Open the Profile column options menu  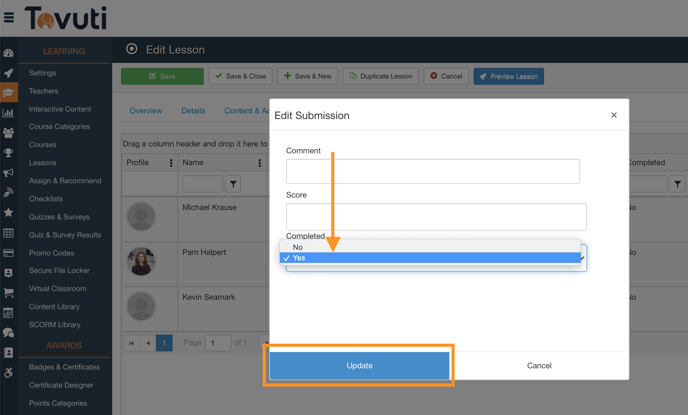pos(171,163)
